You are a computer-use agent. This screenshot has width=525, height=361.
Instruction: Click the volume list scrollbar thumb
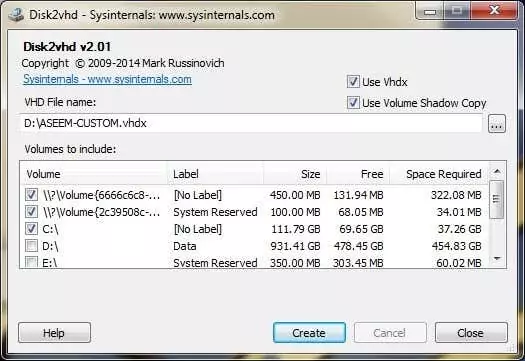coord(497,199)
